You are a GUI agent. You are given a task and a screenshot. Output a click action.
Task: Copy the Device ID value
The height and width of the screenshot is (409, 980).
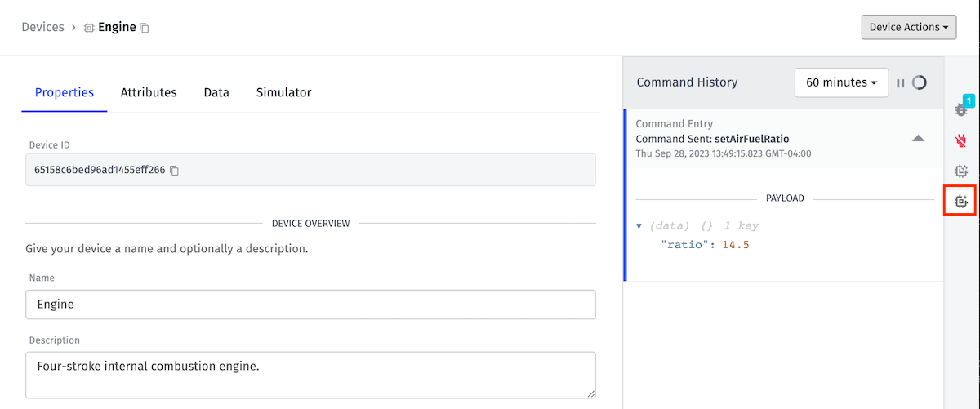(174, 171)
